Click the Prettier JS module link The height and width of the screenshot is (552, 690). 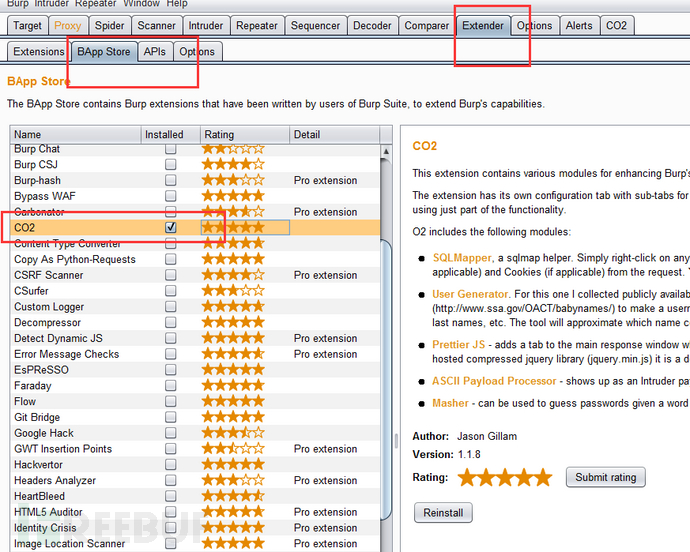click(459, 344)
